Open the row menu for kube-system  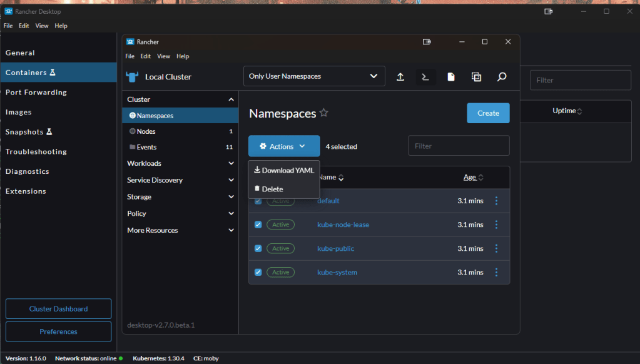[x=496, y=272]
